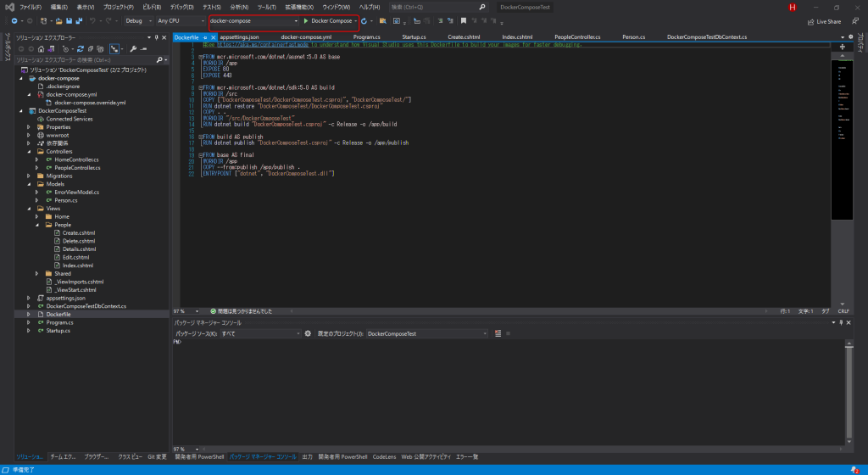Viewport: 868px width, 475px height.
Task: Click the Collapse All icon in Solution Explorer
Action: 90,48
